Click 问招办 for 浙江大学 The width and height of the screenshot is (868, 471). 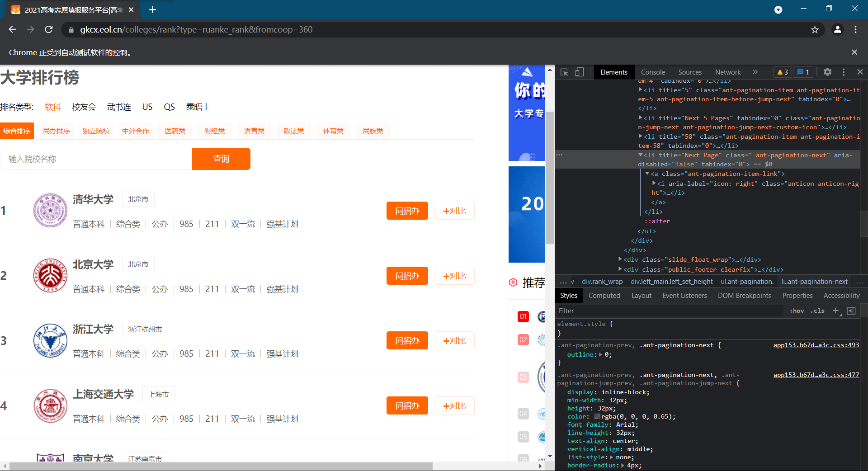pyautogui.click(x=407, y=340)
